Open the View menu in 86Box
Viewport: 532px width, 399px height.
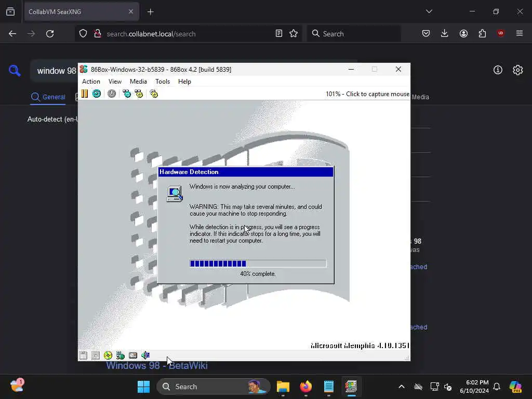pyautogui.click(x=115, y=82)
